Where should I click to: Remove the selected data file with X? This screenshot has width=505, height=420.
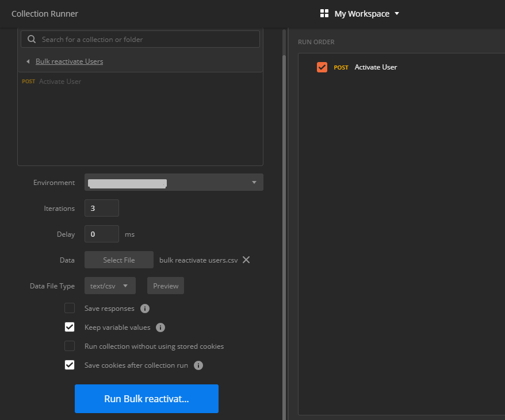246,260
